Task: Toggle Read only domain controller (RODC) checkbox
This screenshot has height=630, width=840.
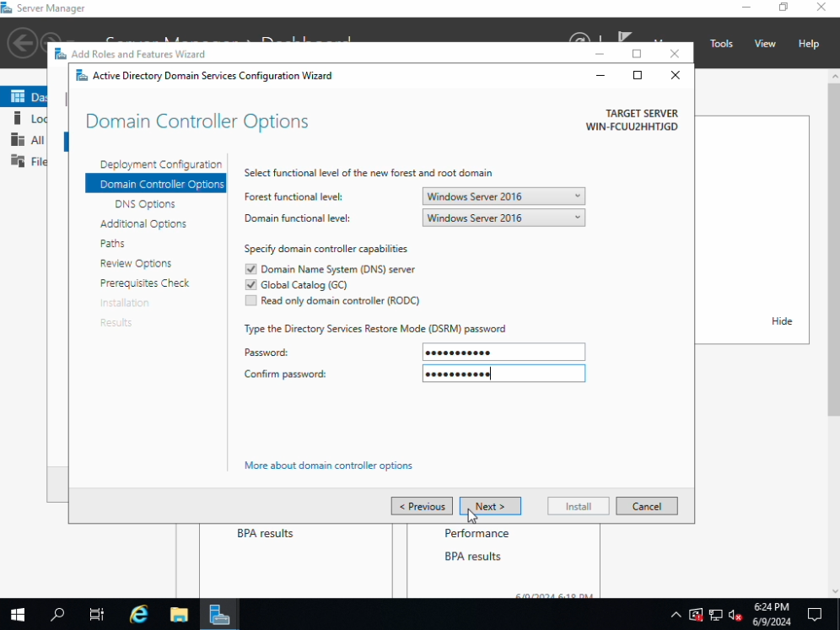Action: [x=250, y=300]
